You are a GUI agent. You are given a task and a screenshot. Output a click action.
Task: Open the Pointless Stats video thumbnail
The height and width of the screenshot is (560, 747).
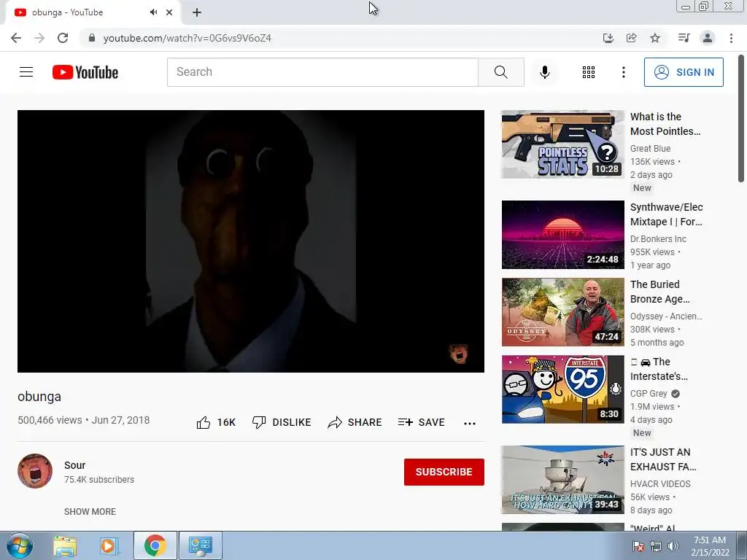[x=562, y=144]
